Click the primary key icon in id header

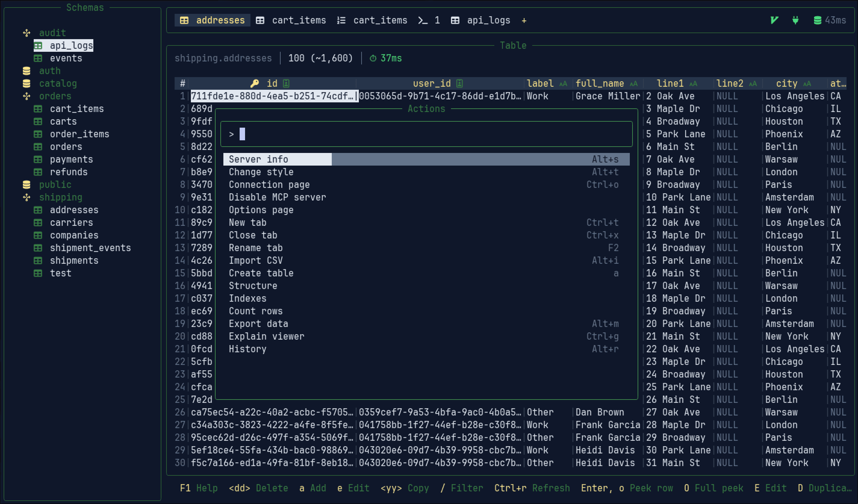click(x=255, y=83)
